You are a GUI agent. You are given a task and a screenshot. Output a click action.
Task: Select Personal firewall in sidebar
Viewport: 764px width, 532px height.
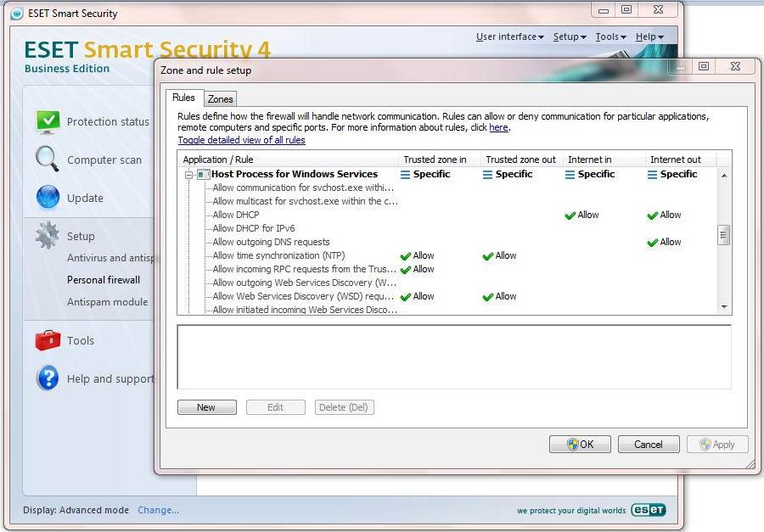coord(104,280)
